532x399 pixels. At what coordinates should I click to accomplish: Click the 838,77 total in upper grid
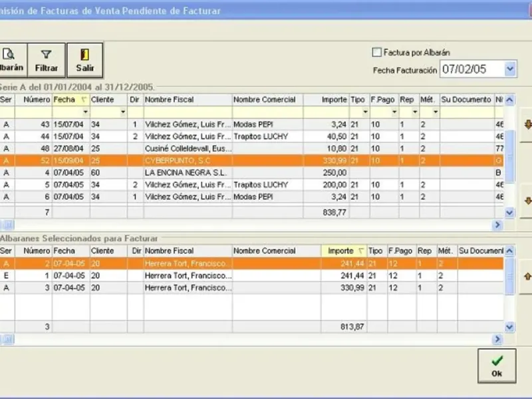pyautogui.click(x=334, y=212)
